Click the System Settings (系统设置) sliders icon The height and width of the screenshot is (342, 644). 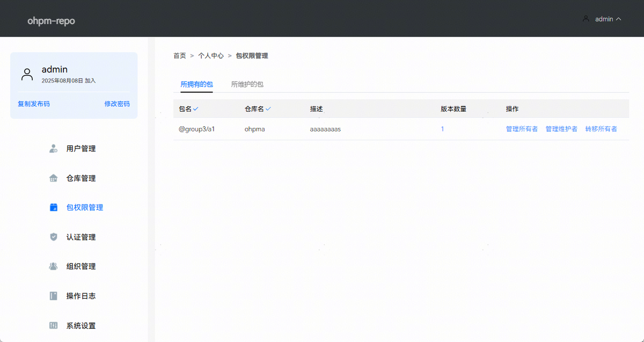click(53, 325)
